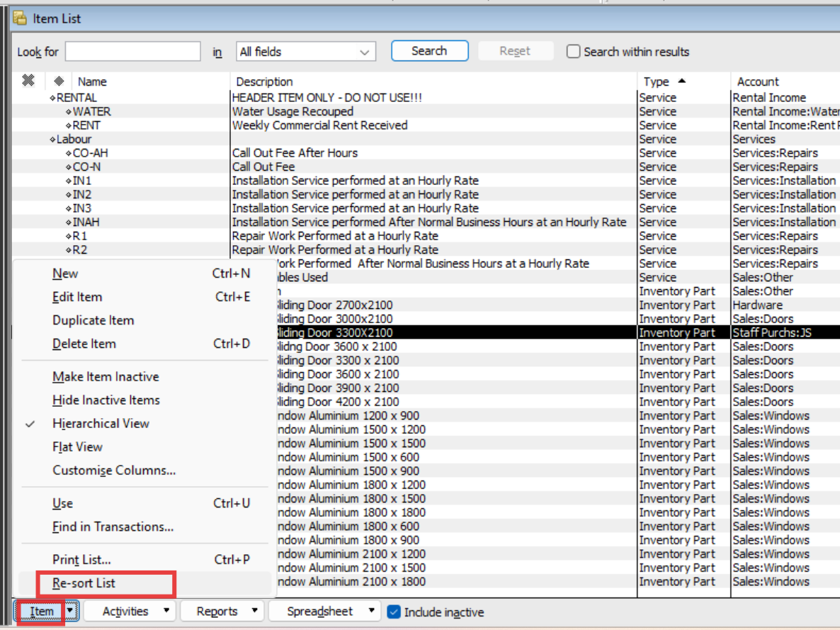Image resolution: width=840 pixels, height=630 pixels.
Task: Select the CO-N item row
Action: pyautogui.click(x=426, y=167)
